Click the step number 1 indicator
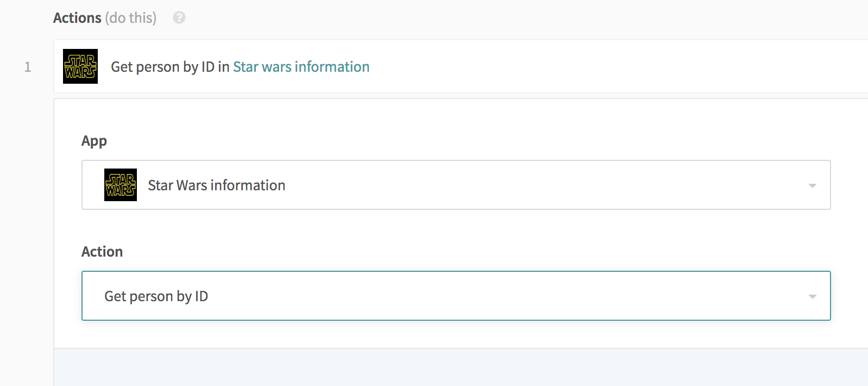Image resolution: width=868 pixels, height=386 pixels. click(x=29, y=66)
